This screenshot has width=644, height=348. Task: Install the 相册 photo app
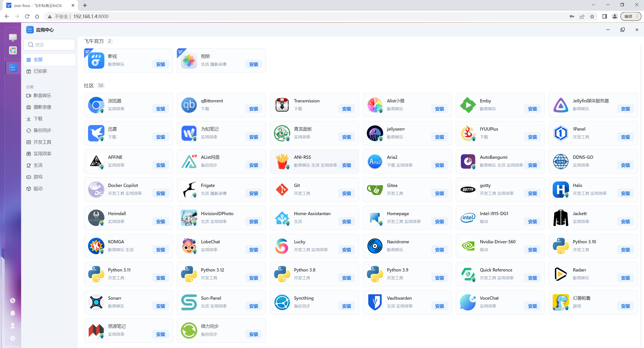[x=254, y=64]
